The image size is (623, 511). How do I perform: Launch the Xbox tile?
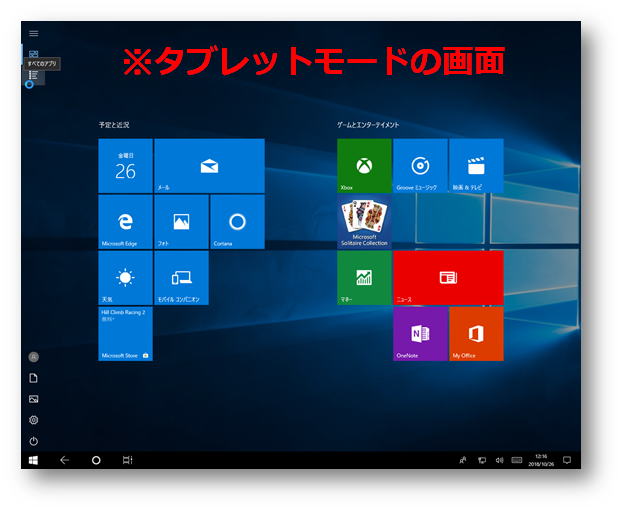[364, 166]
